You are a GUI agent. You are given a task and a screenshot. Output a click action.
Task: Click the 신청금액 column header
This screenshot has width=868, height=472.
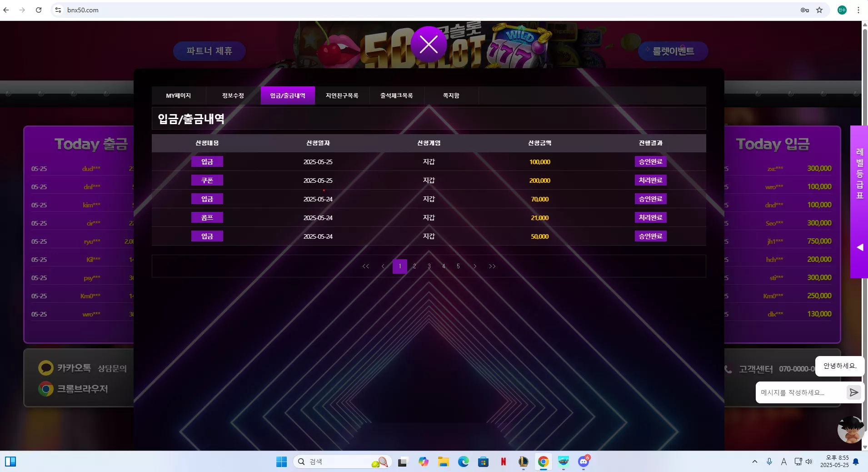(540, 143)
